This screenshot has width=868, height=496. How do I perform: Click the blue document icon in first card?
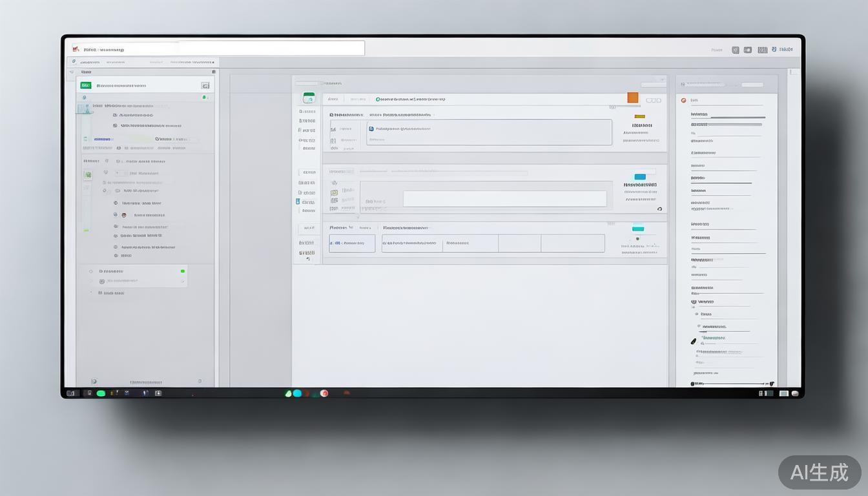tap(371, 129)
